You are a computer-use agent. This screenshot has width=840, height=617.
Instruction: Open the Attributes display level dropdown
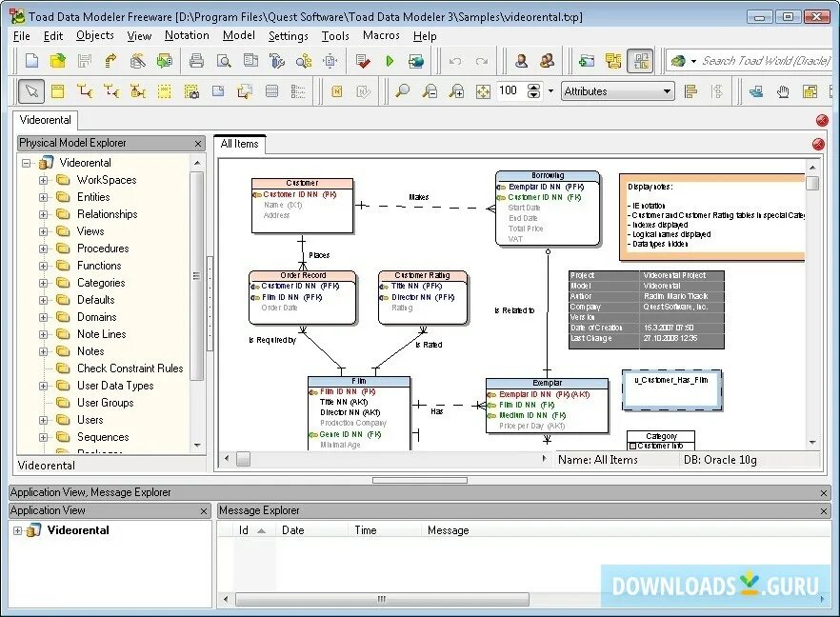point(618,91)
